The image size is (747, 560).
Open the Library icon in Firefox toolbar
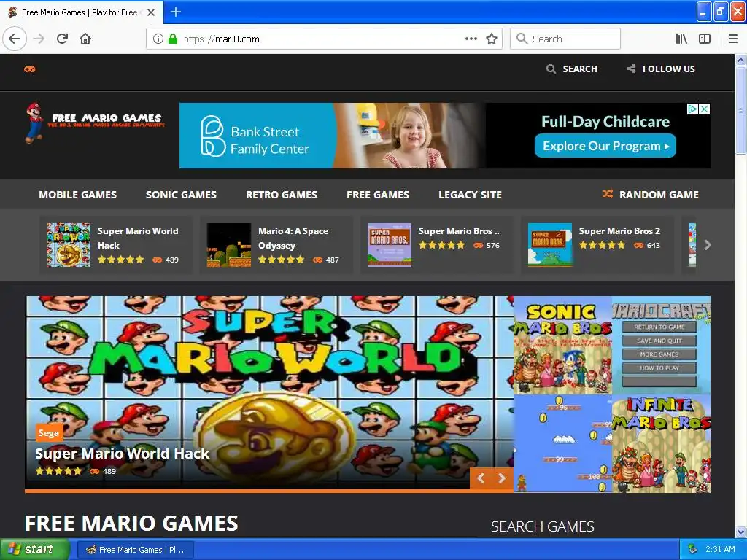point(681,39)
